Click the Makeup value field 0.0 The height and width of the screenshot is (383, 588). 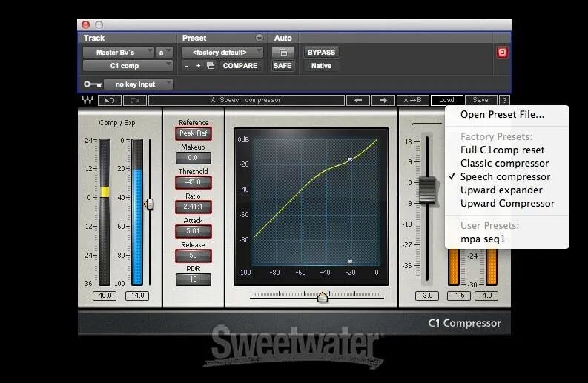193,158
